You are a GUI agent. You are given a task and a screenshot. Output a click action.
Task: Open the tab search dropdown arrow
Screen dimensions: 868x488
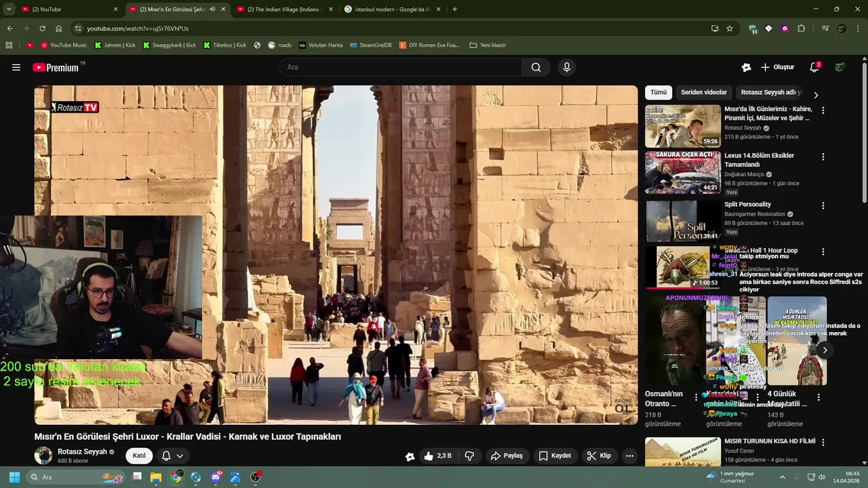[x=9, y=9]
